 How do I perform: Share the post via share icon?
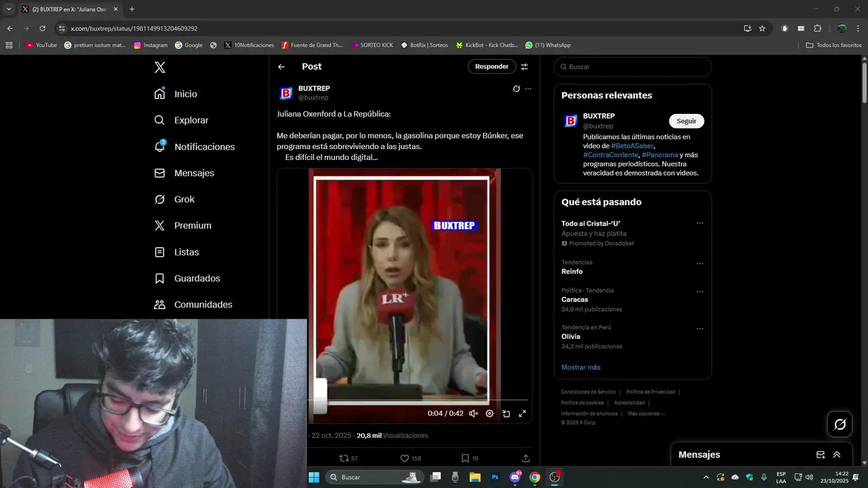click(x=526, y=458)
